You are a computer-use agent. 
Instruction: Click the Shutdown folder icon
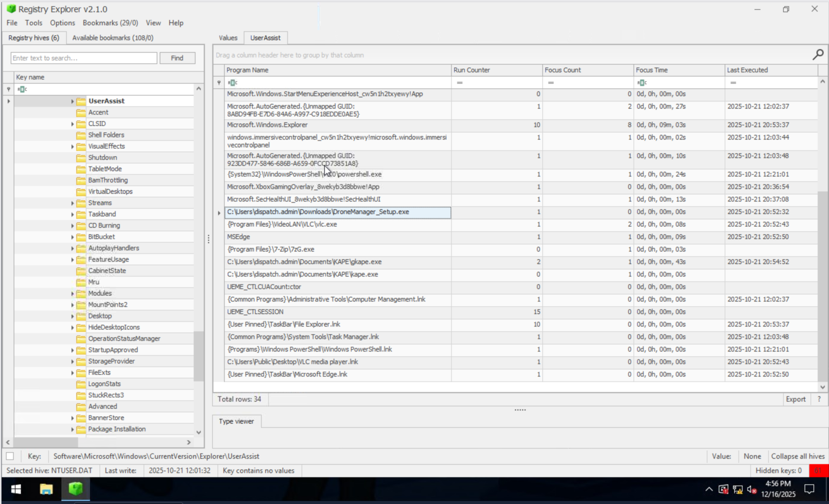click(81, 158)
